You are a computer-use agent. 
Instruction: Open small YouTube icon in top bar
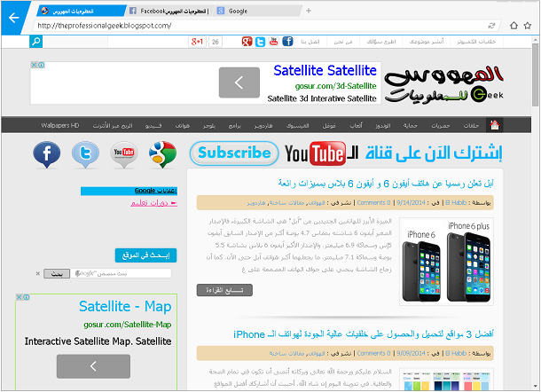tap(274, 42)
